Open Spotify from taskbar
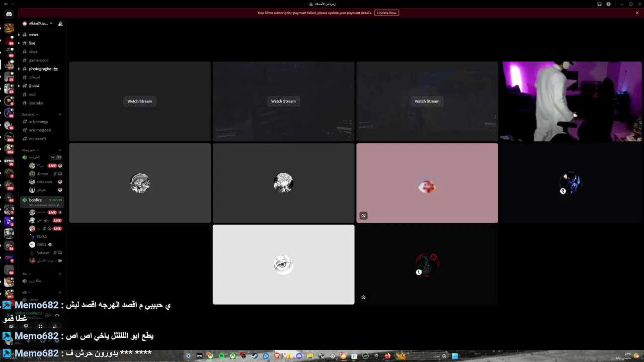This screenshot has height=362, width=644. tap(221, 356)
